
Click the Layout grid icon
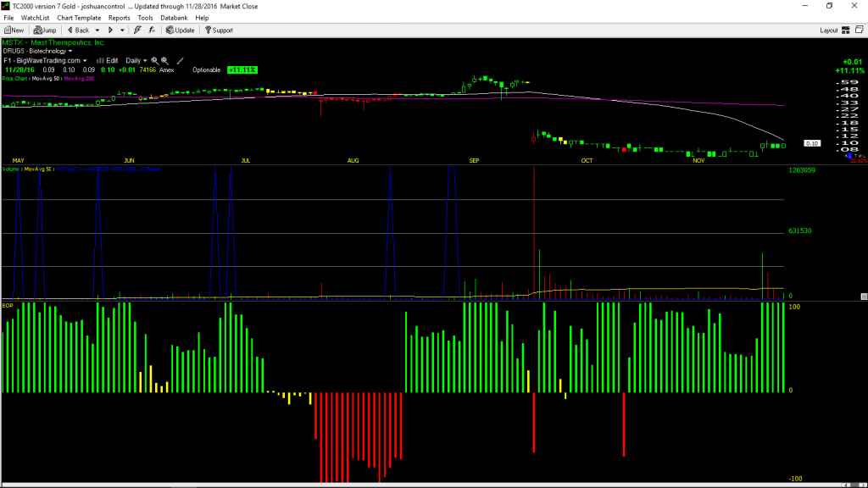click(x=846, y=30)
